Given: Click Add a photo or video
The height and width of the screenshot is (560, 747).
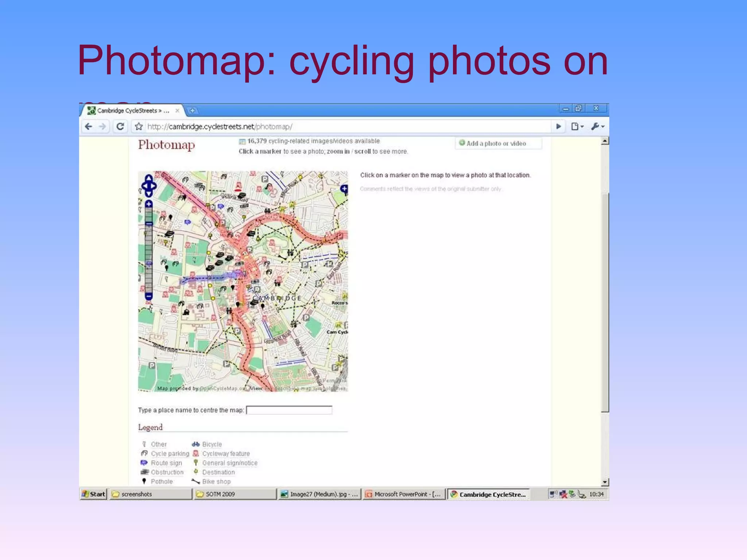Looking at the screenshot, I should point(498,143).
